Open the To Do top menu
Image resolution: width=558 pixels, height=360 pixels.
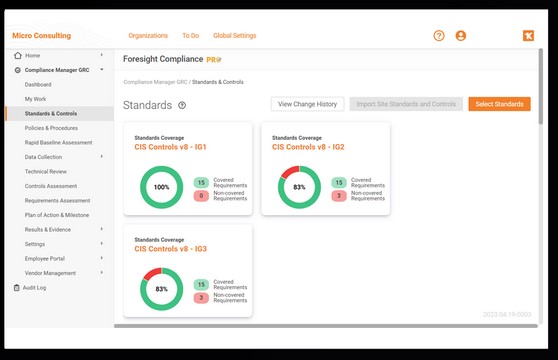pos(190,36)
